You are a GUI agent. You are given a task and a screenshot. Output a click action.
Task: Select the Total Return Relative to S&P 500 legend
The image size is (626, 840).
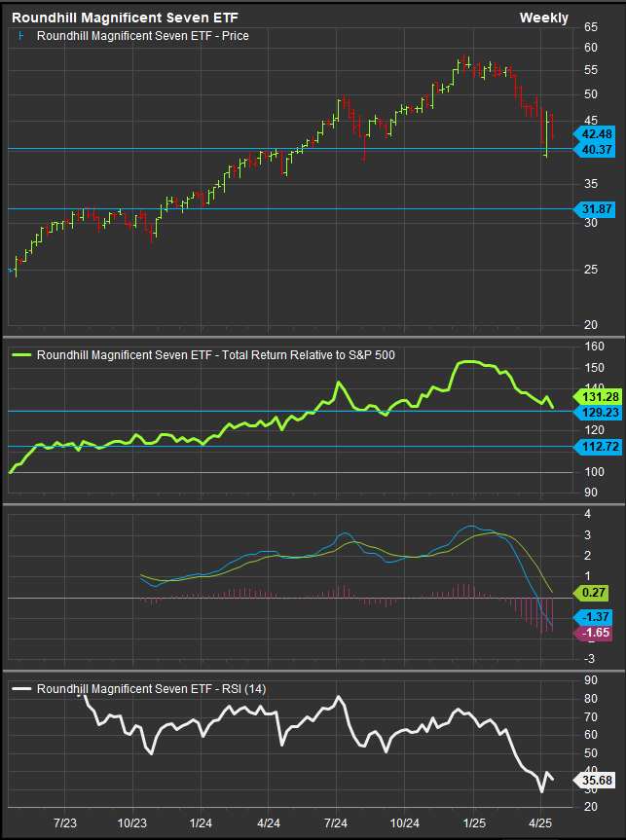coord(216,354)
